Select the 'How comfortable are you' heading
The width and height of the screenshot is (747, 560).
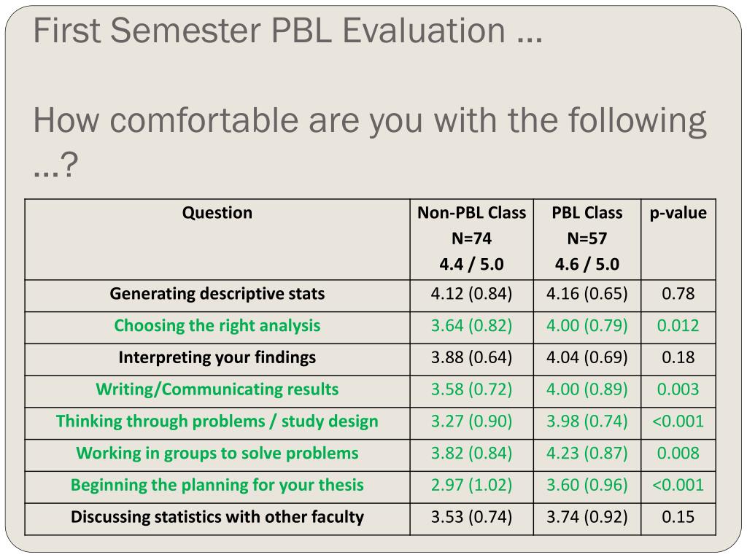point(370,141)
